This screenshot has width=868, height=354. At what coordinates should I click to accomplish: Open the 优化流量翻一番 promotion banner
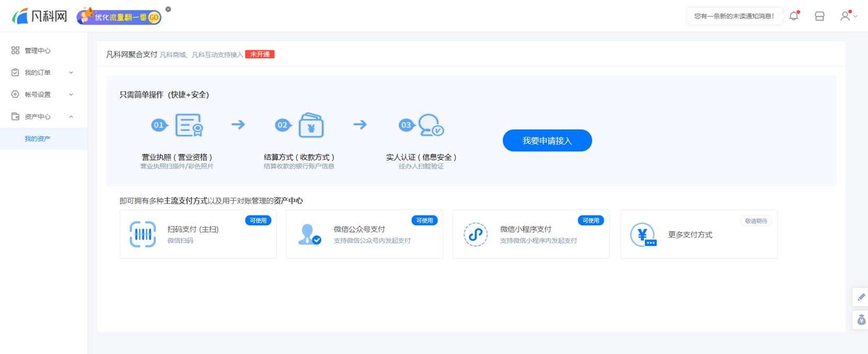point(119,17)
